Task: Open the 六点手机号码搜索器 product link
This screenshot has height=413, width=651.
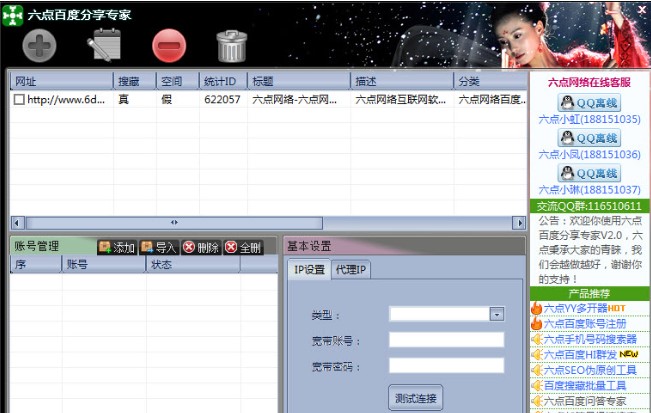Action: [590, 339]
